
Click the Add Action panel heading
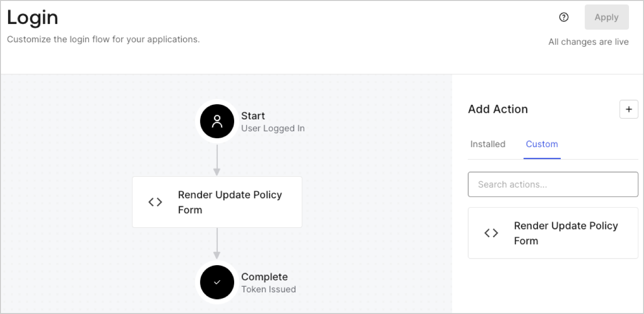click(497, 109)
